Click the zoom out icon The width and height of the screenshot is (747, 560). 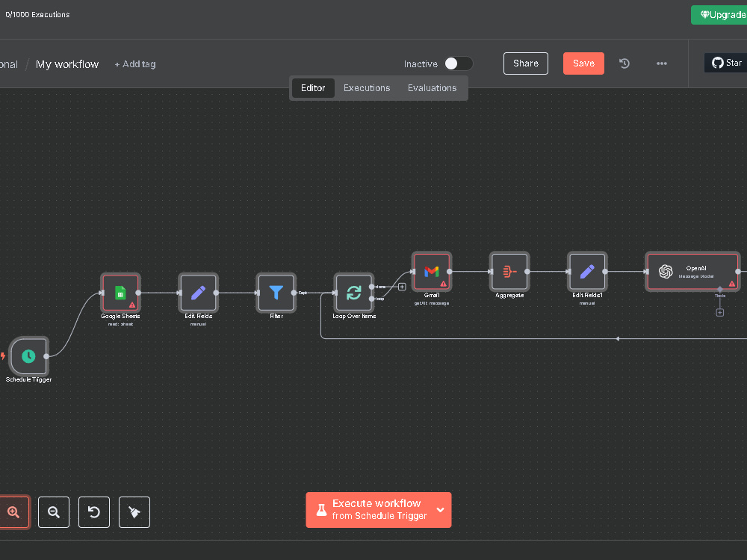53,512
